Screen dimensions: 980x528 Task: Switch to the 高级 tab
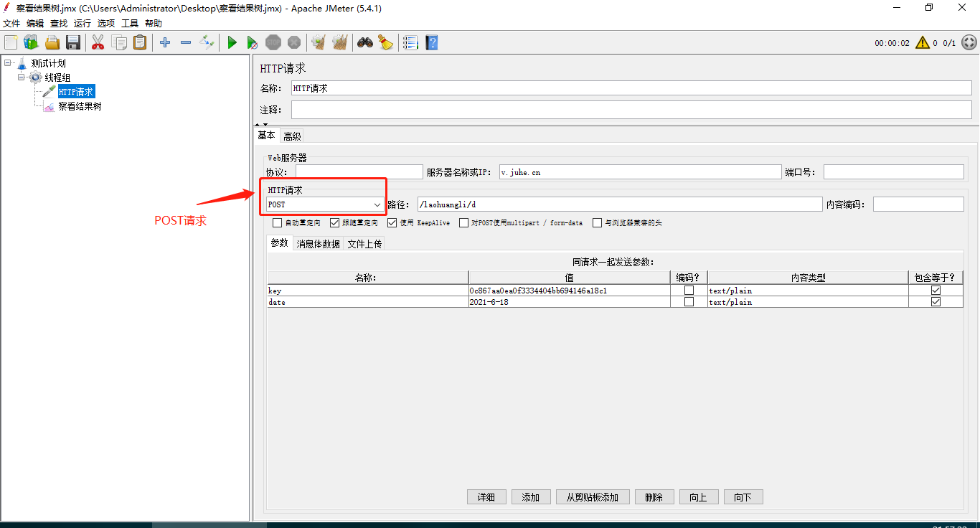(x=292, y=136)
